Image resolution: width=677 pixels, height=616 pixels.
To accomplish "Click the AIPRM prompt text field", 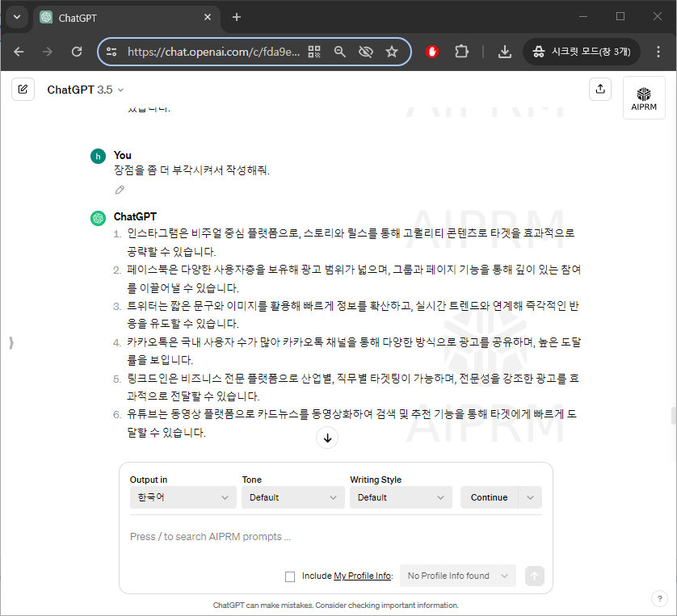I will pos(335,537).
